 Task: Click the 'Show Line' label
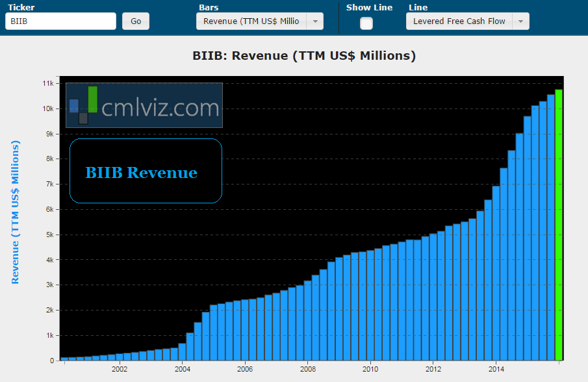coord(370,8)
